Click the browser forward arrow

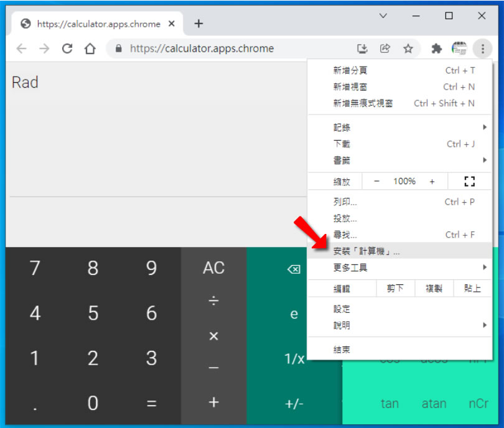click(44, 49)
